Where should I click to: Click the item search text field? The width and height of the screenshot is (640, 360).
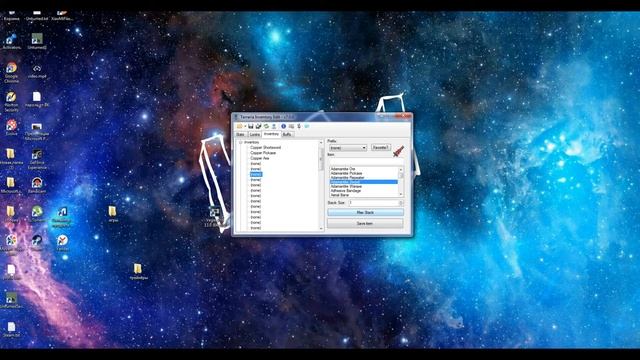coord(365,162)
